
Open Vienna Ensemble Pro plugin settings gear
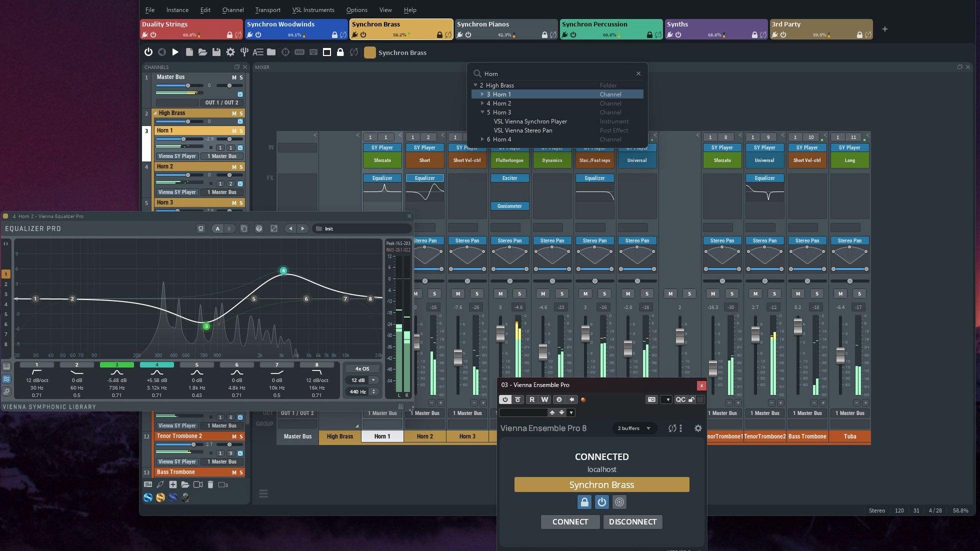pos(698,428)
